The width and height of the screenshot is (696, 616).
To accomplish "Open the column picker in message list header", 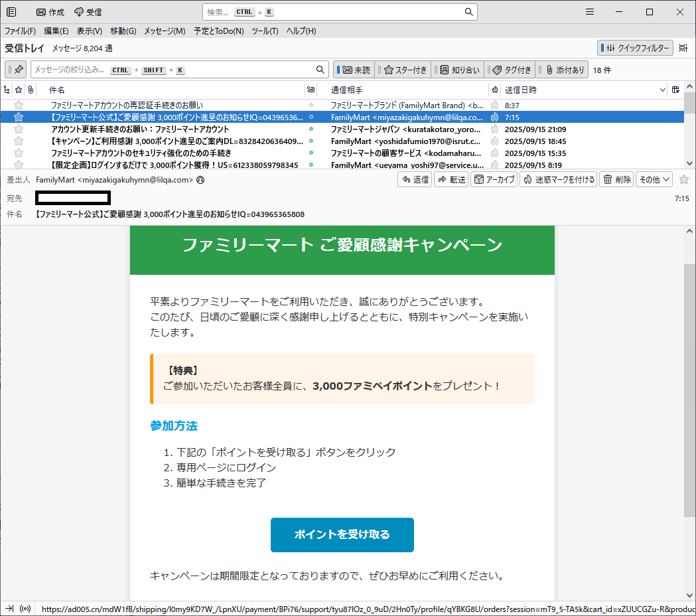I will tap(675, 90).
